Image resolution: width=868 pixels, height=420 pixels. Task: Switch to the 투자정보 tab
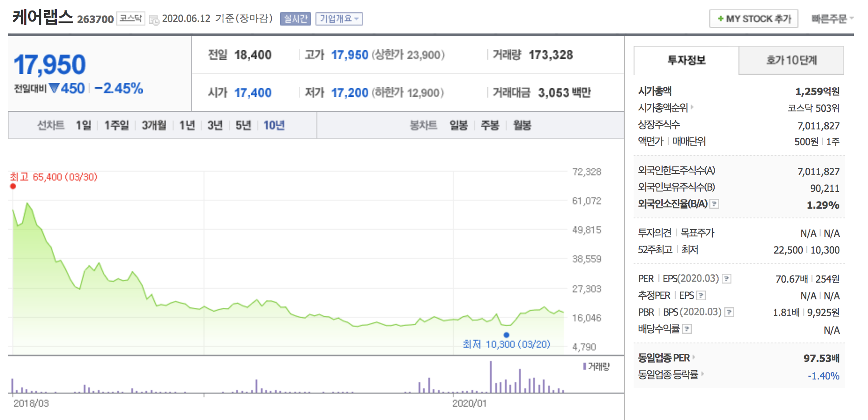[686, 60]
